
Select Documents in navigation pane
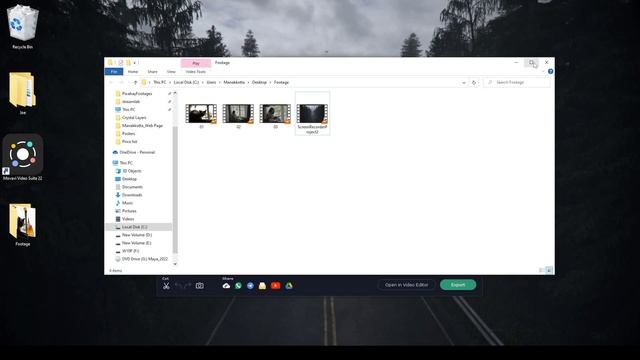(x=132, y=187)
